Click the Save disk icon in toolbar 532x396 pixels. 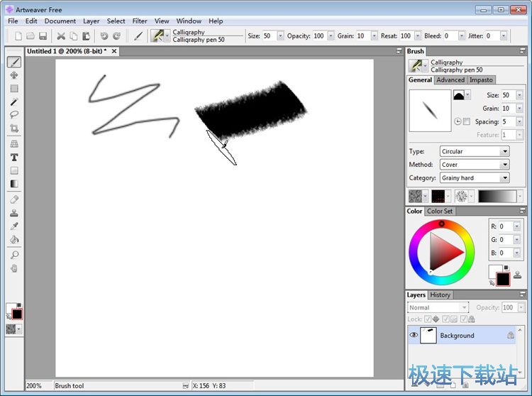point(43,35)
